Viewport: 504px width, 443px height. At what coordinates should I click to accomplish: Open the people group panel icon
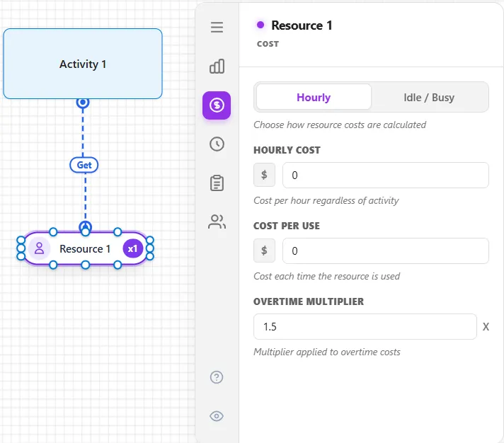click(x=217, y=221)
